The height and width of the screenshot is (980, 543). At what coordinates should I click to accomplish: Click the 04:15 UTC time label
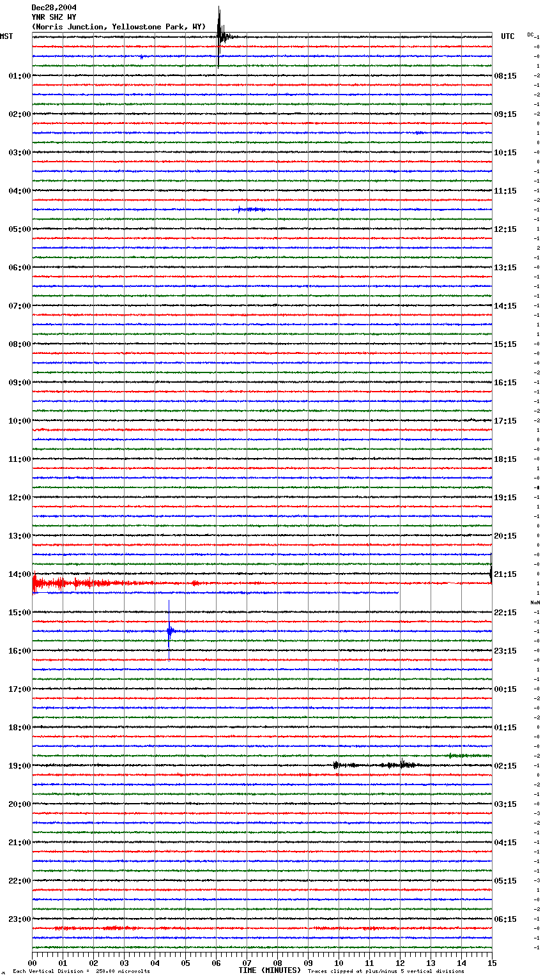[x=505, y=843]
